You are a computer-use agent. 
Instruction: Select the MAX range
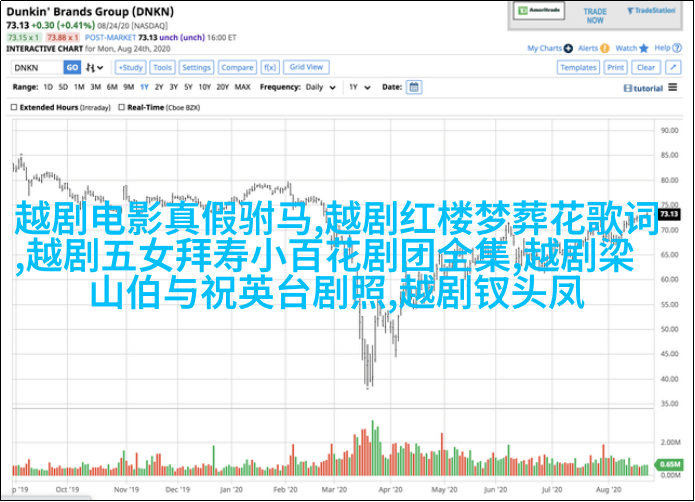tap(242, 87)
